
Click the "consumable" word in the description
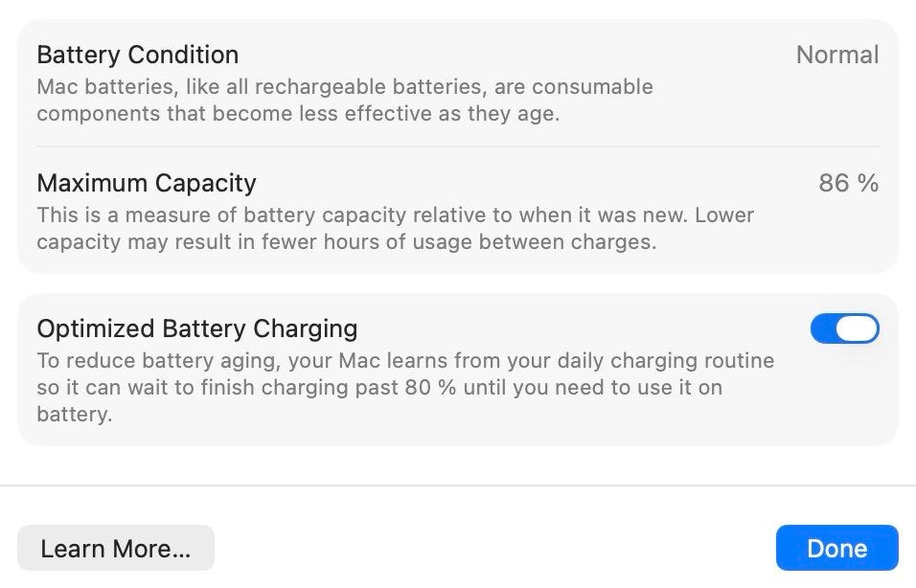click(x=592, y=87)
